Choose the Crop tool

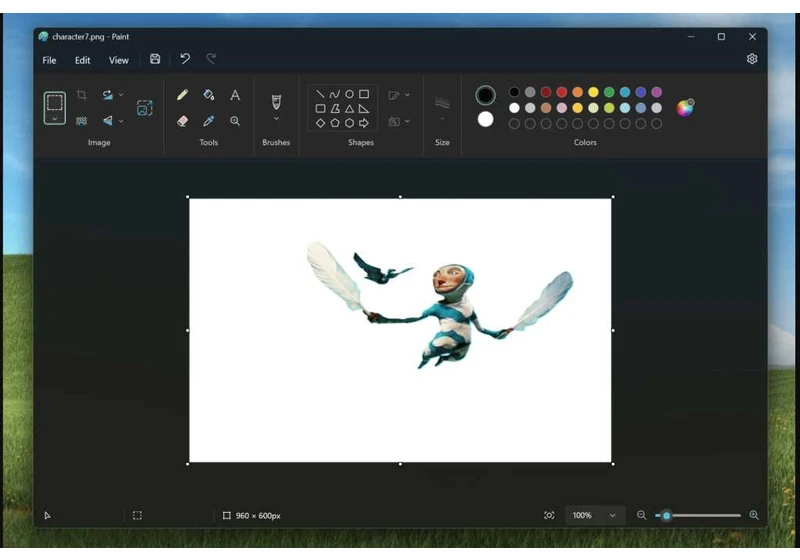(x=81, y=94)
